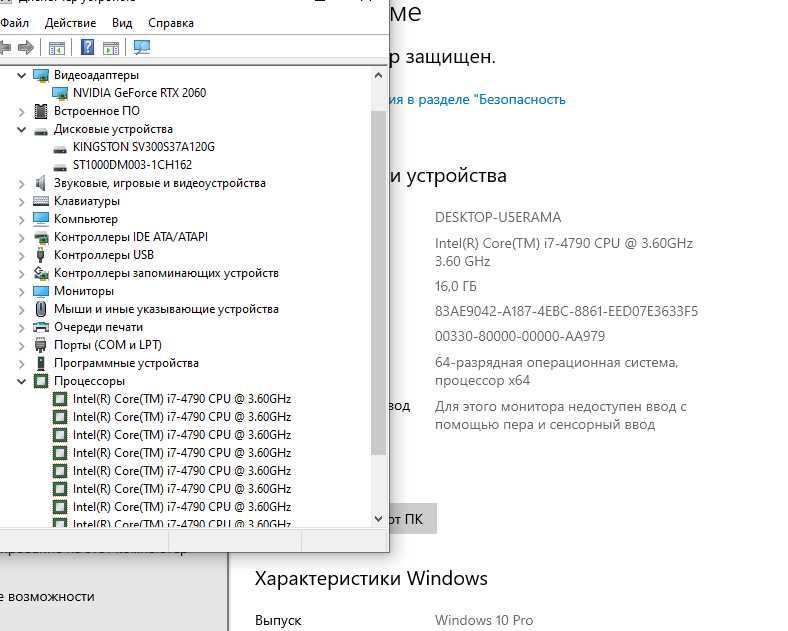Open the Вид menu
Image resolution: width=788 pixels, height=631 pixels.
(122, 23)
